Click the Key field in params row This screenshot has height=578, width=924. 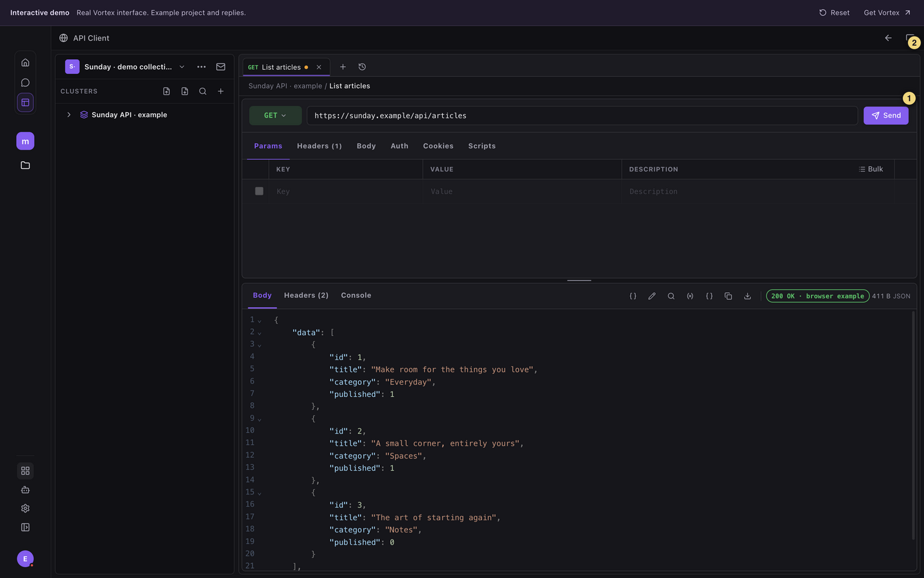(x=345, y=191)
